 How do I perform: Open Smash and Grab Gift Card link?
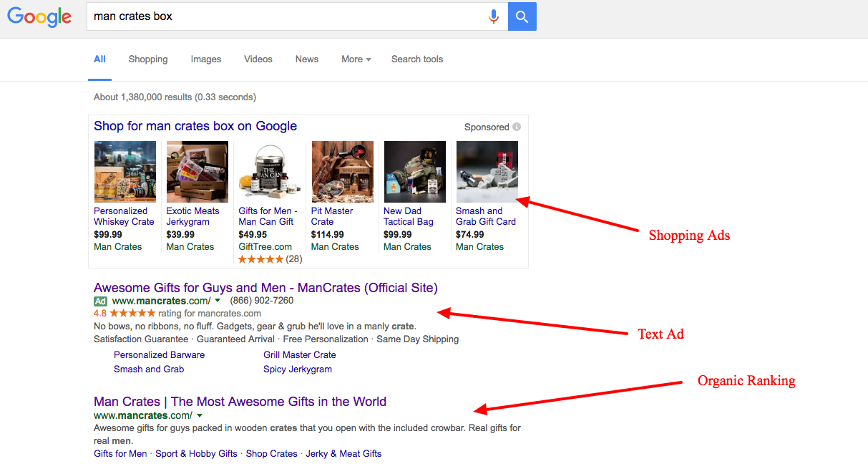(x=486, y=216)
